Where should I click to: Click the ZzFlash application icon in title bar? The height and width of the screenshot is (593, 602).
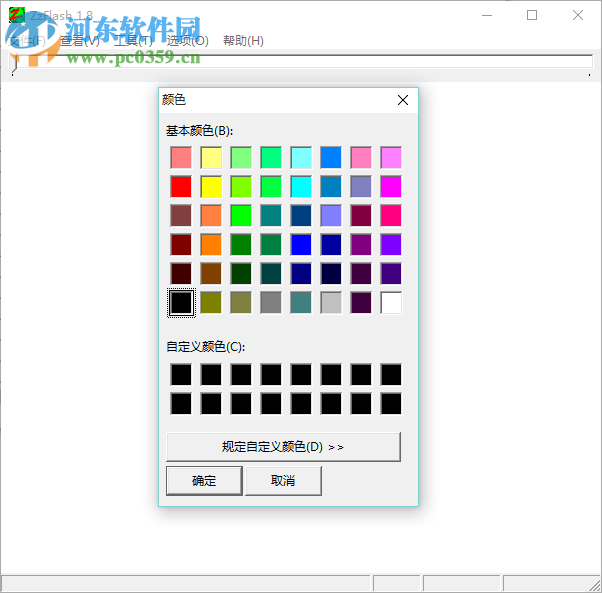pyautogui.click(x=17, y=15)
